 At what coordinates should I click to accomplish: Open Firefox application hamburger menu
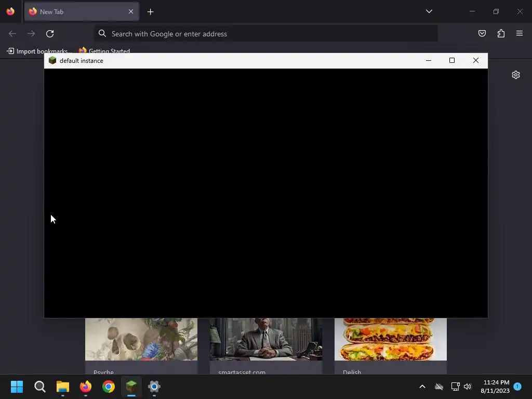point(520,33)
